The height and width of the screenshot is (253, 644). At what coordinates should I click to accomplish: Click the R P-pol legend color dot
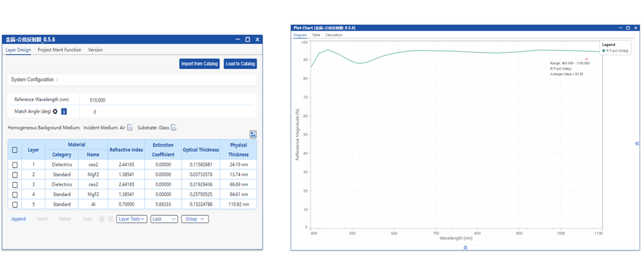(x=604, y=50)
